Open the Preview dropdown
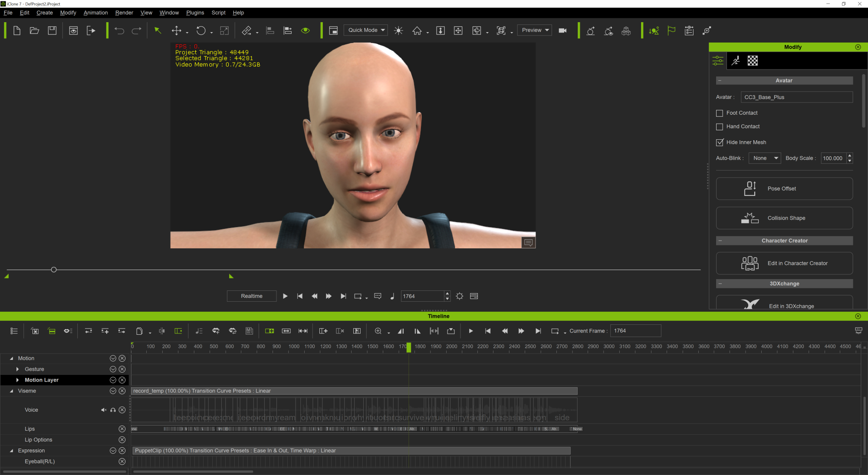Image resolution: width=868 pixels, height=475 pixels. click(x=534, y=30)
